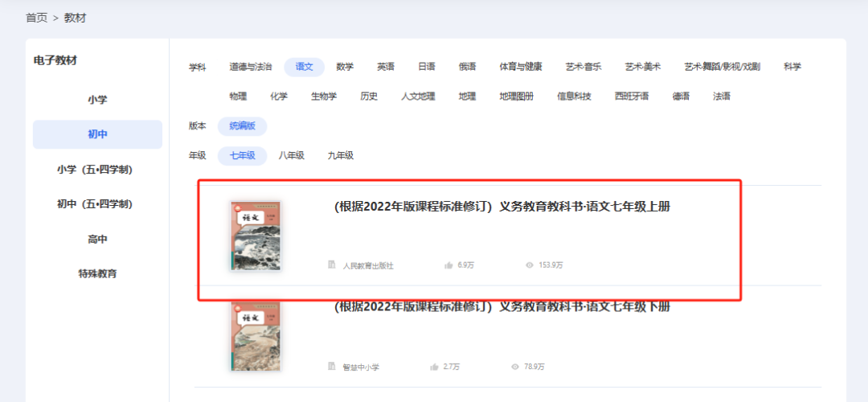Click the 学科 filter label

tap(198, 68)
